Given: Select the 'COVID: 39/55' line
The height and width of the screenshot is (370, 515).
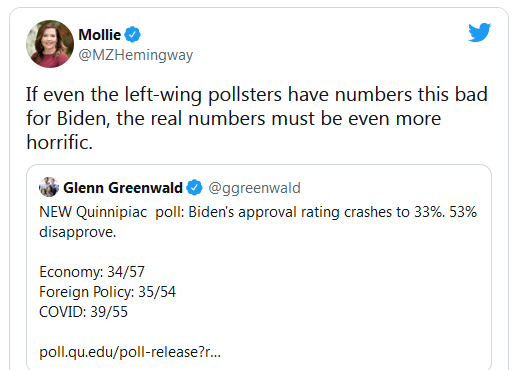Looking at the screenshot, I should 83,312.
